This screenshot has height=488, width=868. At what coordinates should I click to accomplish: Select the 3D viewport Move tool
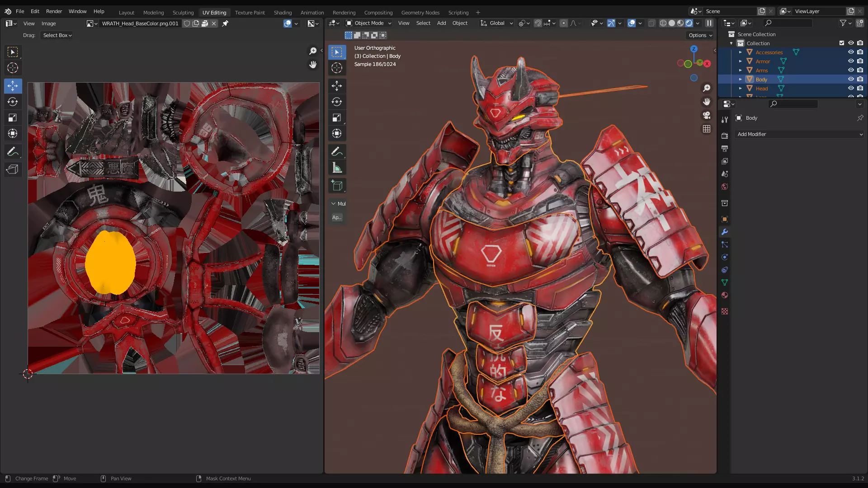[x=337, y=85]
